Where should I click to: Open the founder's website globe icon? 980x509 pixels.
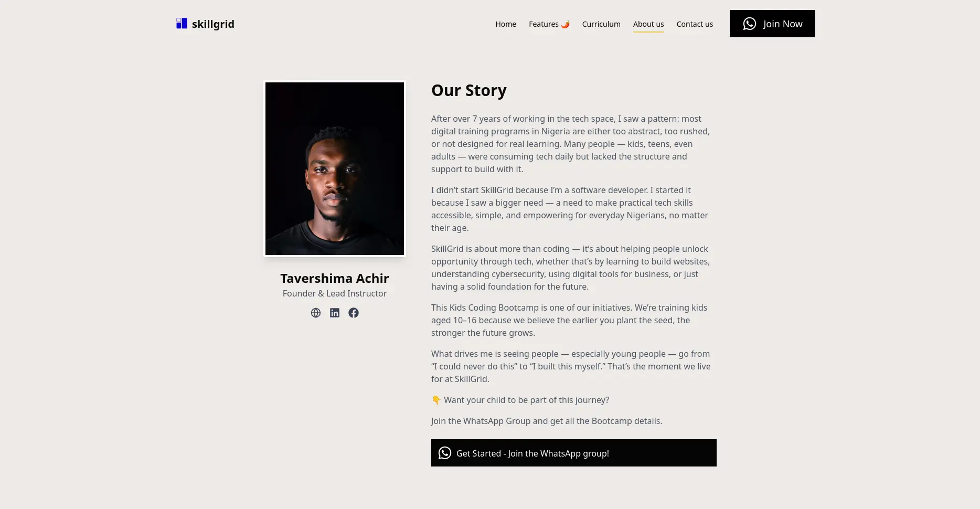click(316, 313)
